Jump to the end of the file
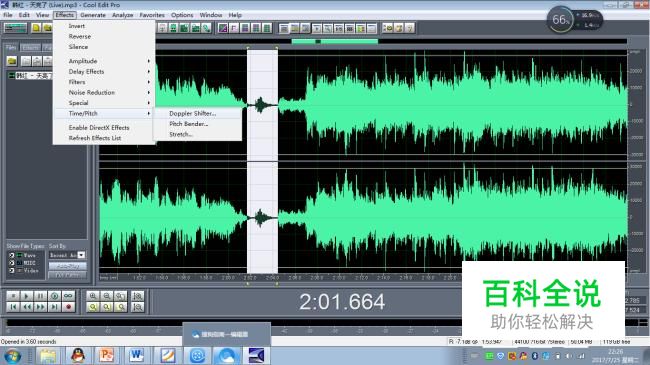The width and height of the screenshot is (650, 365). click(55, 307)
